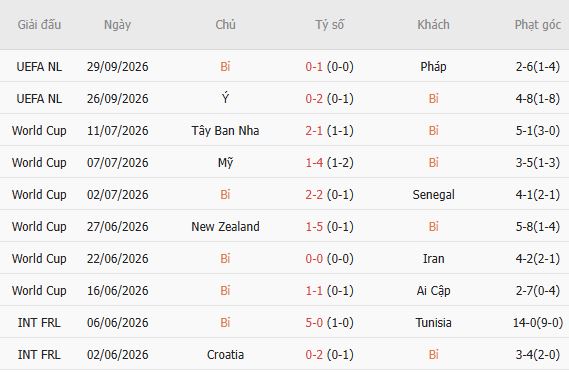Select the INT FRL league on 02/06/2026
This screenshot has height=373, width=569.
coord(39,354)
